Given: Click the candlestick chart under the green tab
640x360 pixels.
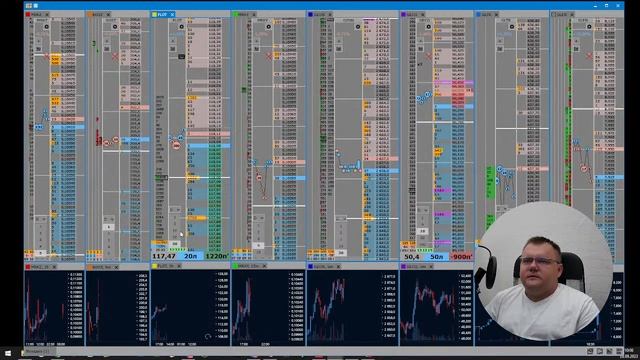Looking at the screenshot, I should (x=268, y=308).
